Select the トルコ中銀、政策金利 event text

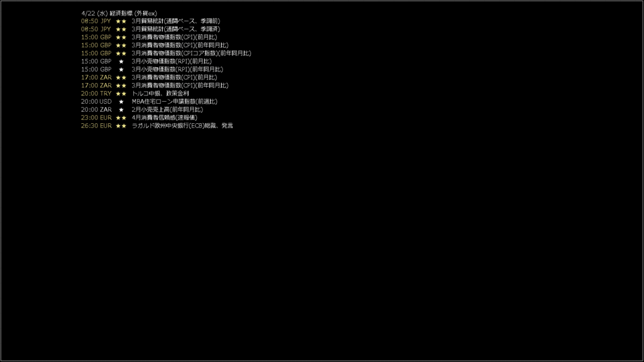tap(160, 94)
